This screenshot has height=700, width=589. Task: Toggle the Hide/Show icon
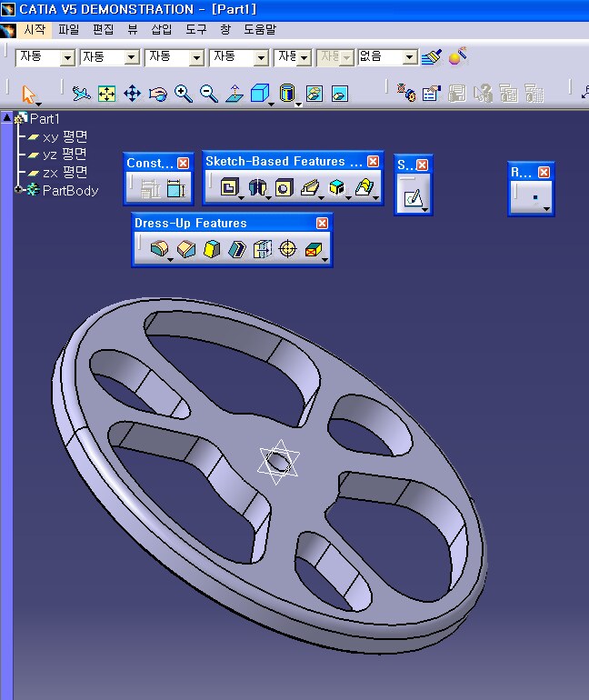tap(314, 94)
